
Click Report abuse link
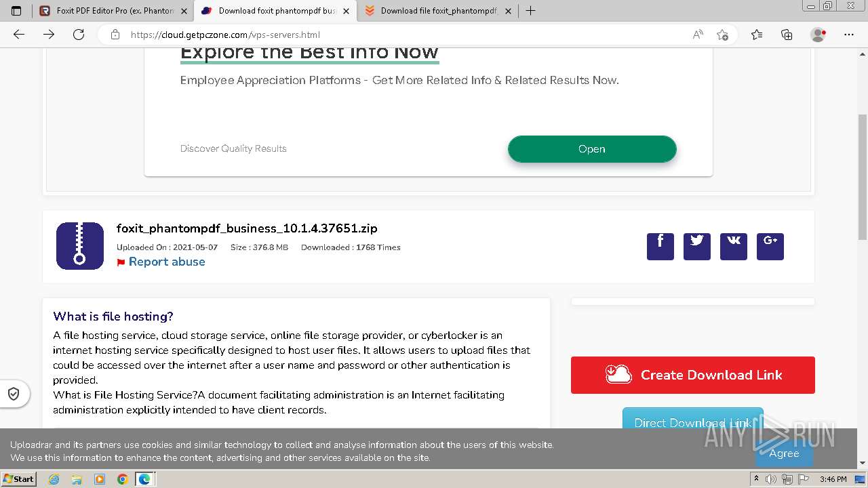167,262
